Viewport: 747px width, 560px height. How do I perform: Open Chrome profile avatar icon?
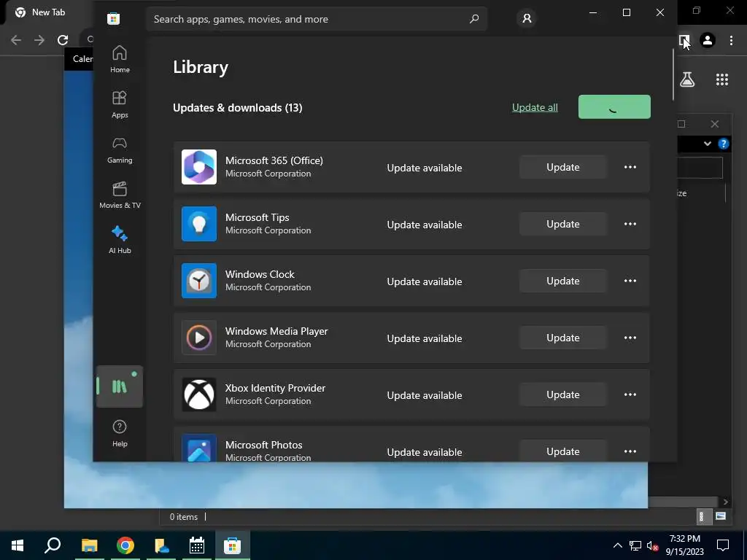click(x=708, y=40)
